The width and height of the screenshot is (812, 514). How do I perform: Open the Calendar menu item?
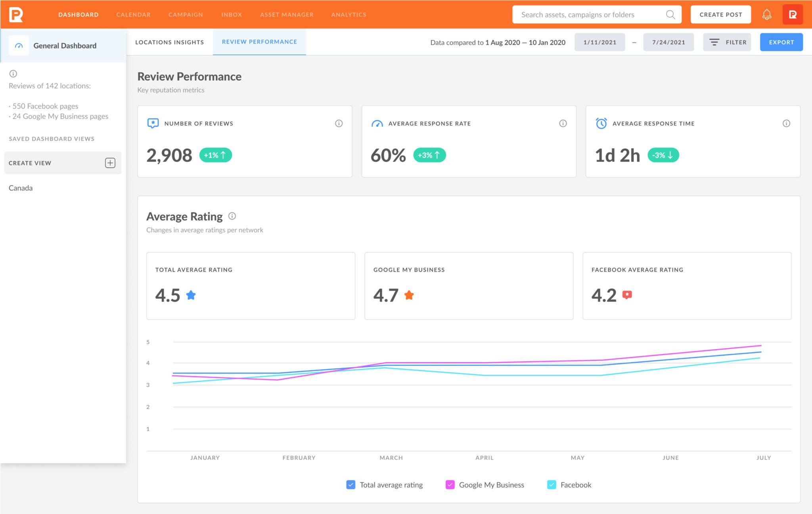[x=133, y=15]
